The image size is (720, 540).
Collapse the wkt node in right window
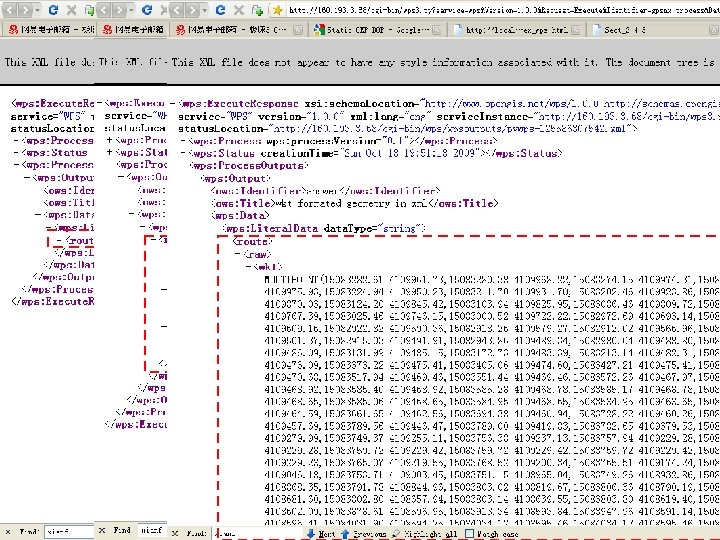pos(248,266)
